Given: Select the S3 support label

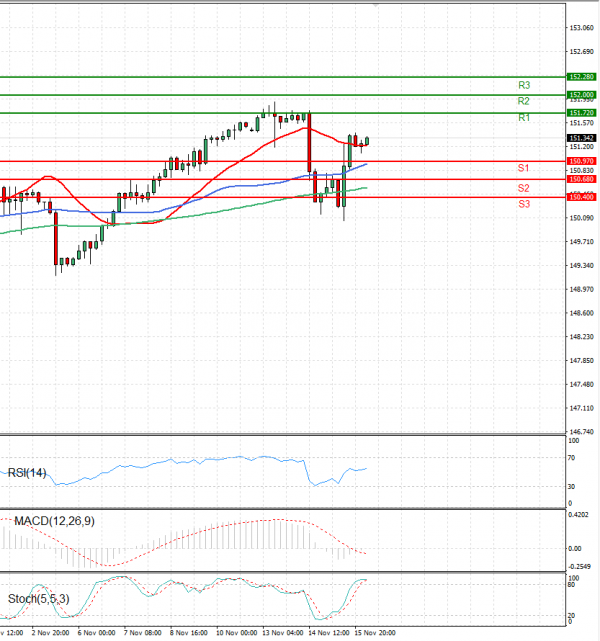Looking at the screenshot, I should 523,204.
